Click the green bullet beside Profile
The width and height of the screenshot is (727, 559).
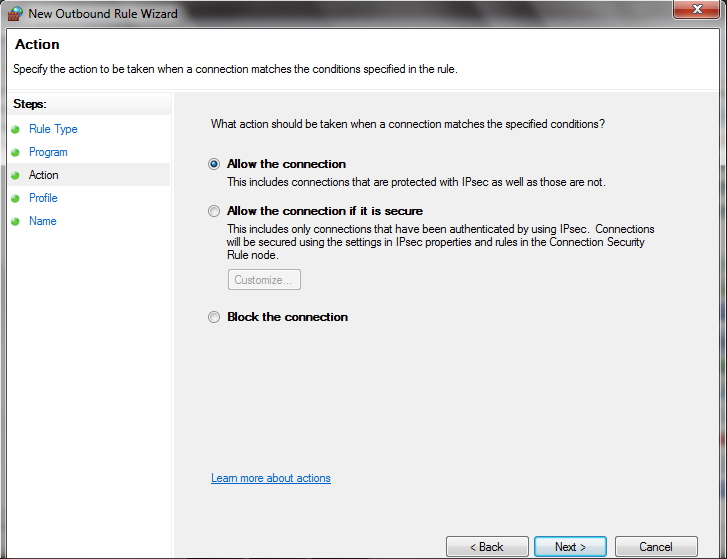tap(15, 198)
